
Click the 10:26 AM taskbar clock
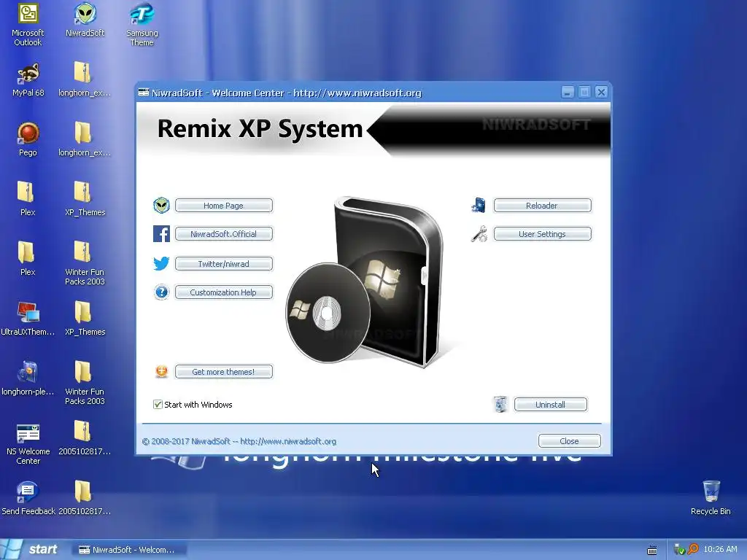coord(720,549)
